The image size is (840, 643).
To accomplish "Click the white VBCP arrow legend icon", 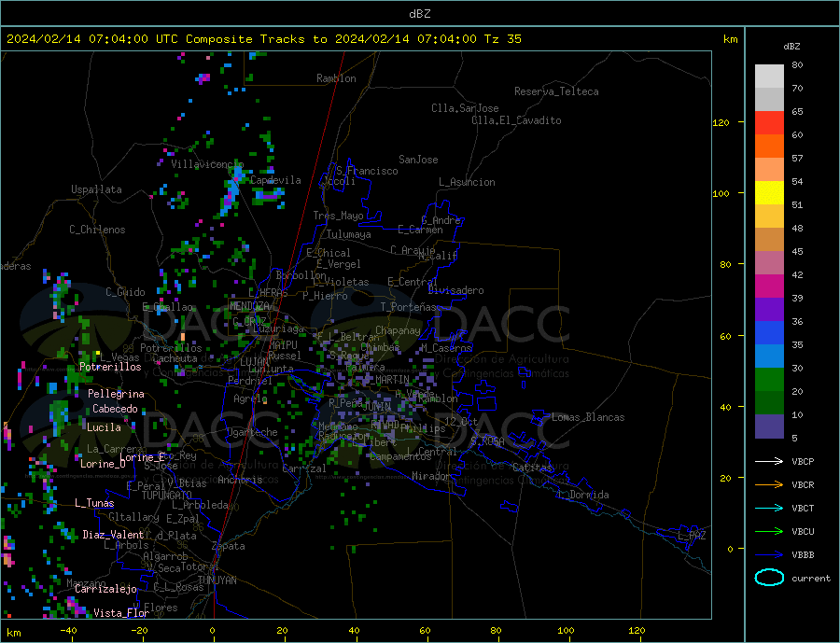I will tap(769, 461).
